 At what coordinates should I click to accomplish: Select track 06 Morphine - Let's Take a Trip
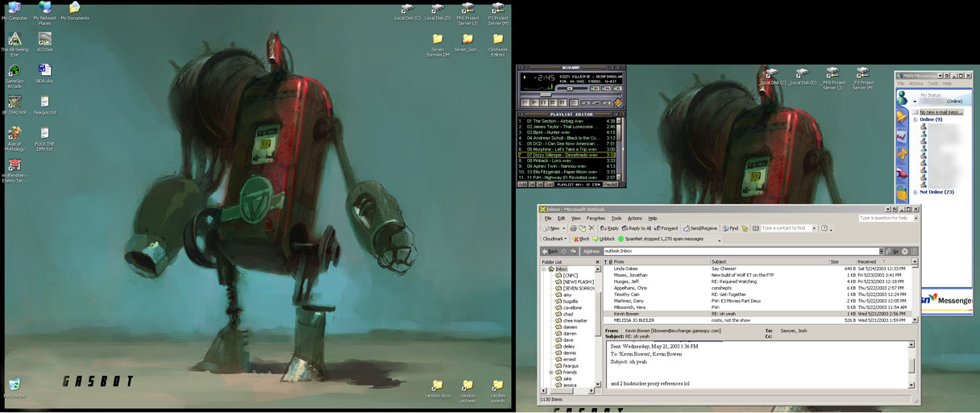567,149
